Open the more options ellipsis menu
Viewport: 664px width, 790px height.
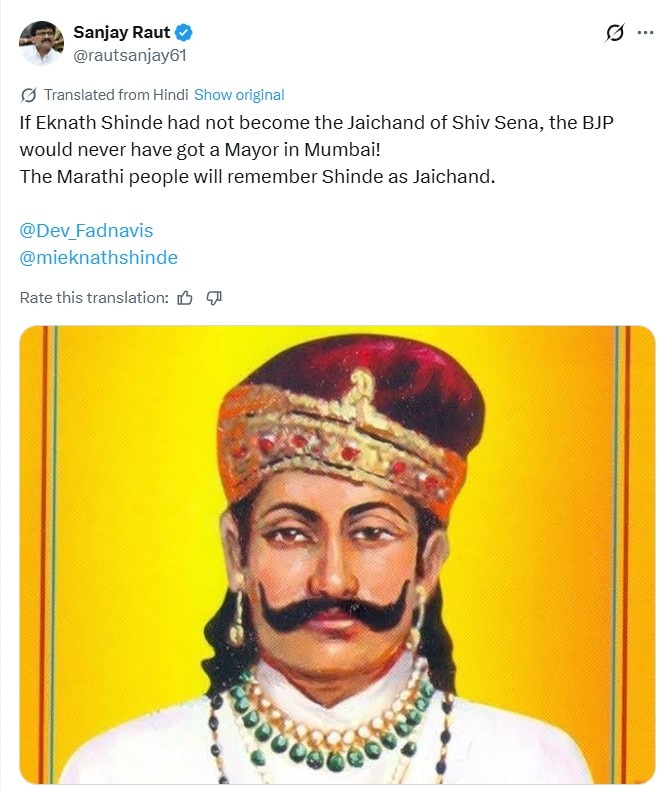644,33
